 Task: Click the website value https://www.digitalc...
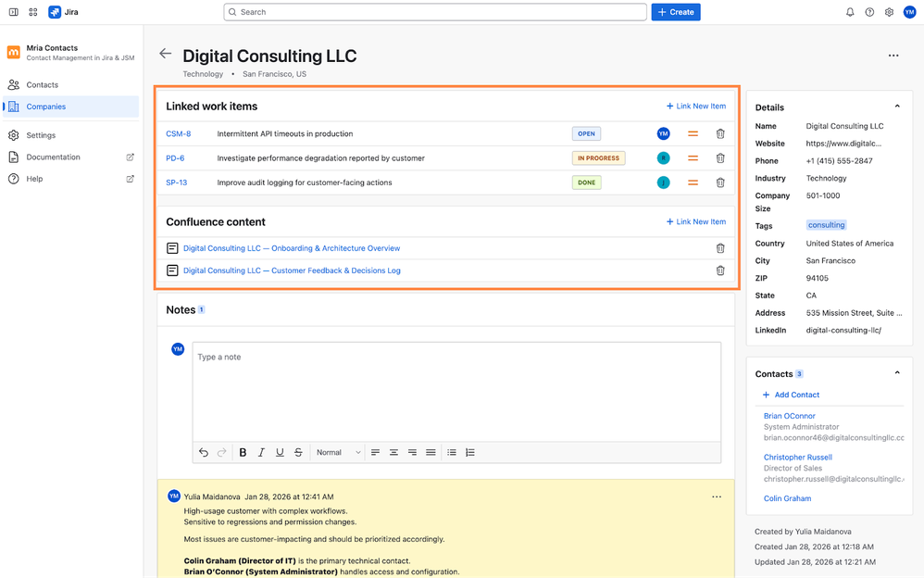click(x=843, y=144)
